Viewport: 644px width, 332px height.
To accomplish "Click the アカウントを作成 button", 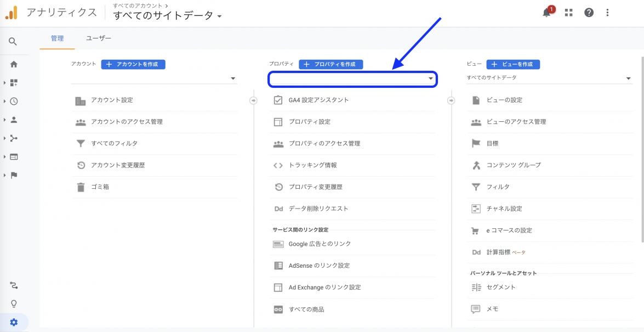I will tap(133, 64).
